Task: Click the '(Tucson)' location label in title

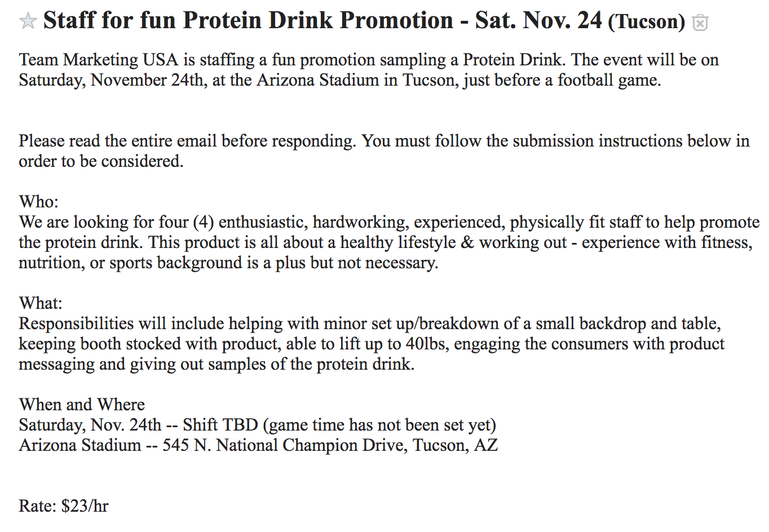Action: [x=647, y=21]
